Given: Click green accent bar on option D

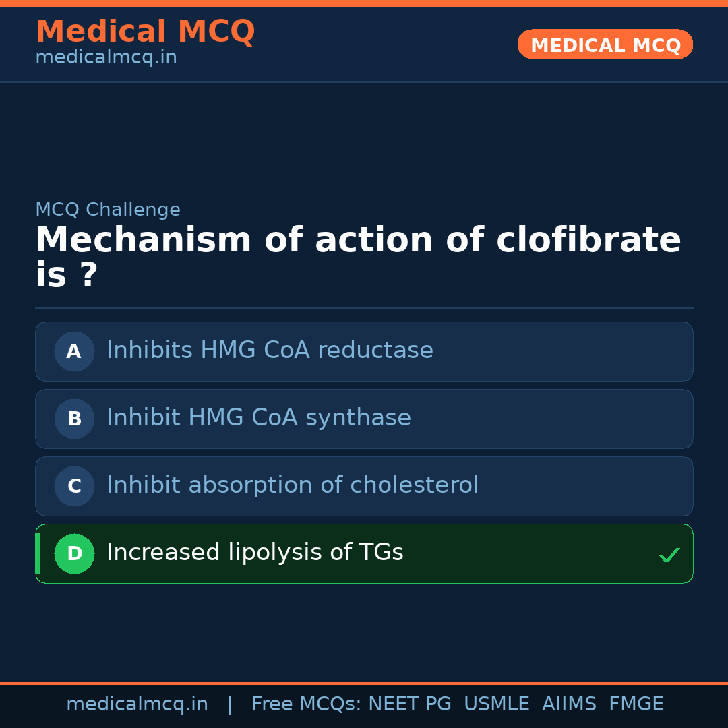Looking at the screenshot, I should coord(38,553).
